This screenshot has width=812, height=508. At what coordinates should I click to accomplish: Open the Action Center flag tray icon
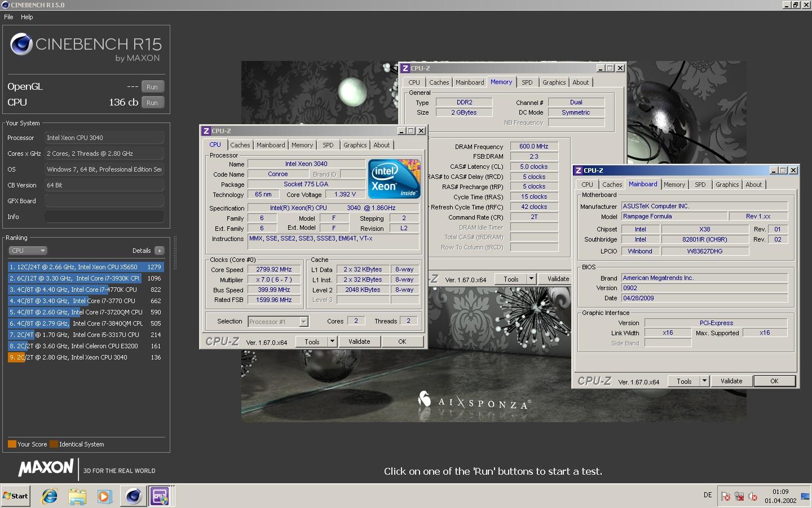click(725, 497)
